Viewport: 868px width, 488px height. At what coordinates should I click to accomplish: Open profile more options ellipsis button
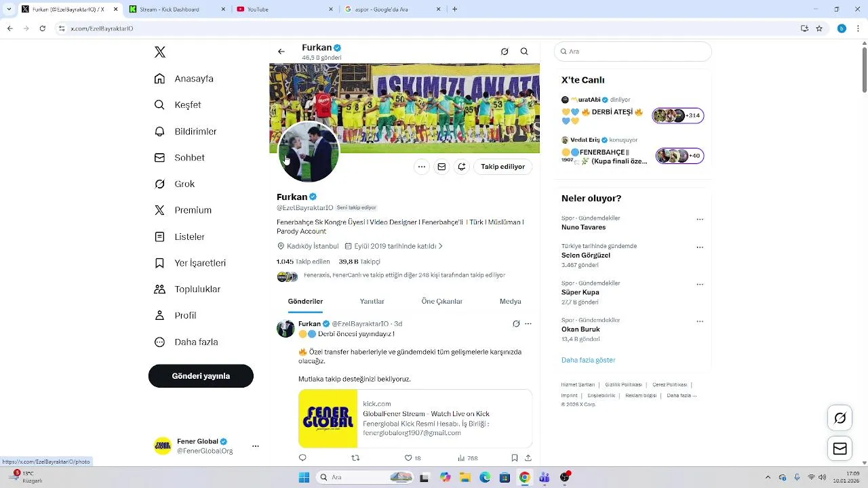coord(422,167)
